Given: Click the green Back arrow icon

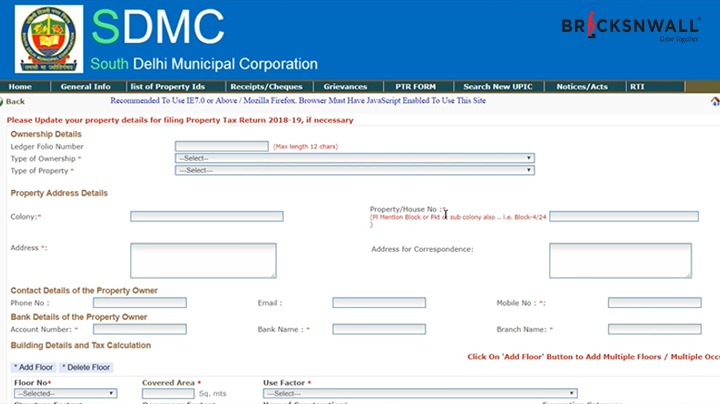Looking at the screenshot, I should [1, 101].
